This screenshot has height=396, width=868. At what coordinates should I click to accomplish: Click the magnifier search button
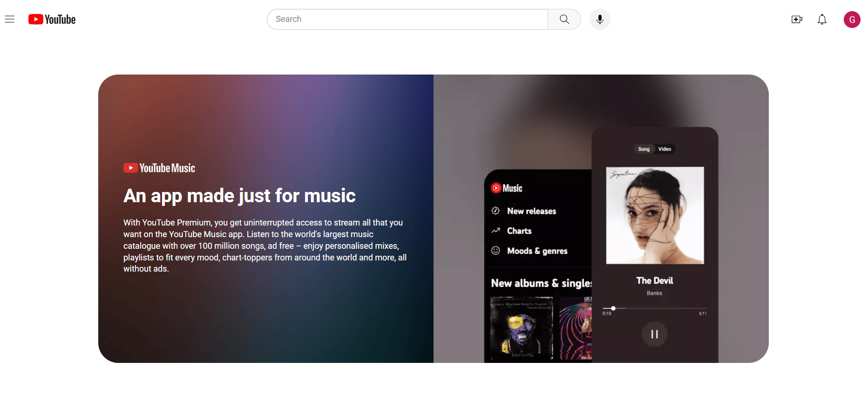point(564,19)
